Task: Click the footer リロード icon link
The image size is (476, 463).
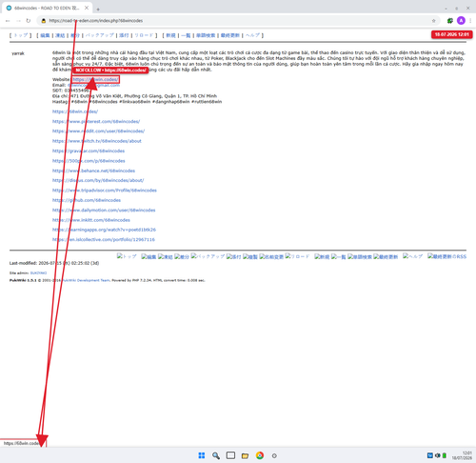Action: point(297,256)
